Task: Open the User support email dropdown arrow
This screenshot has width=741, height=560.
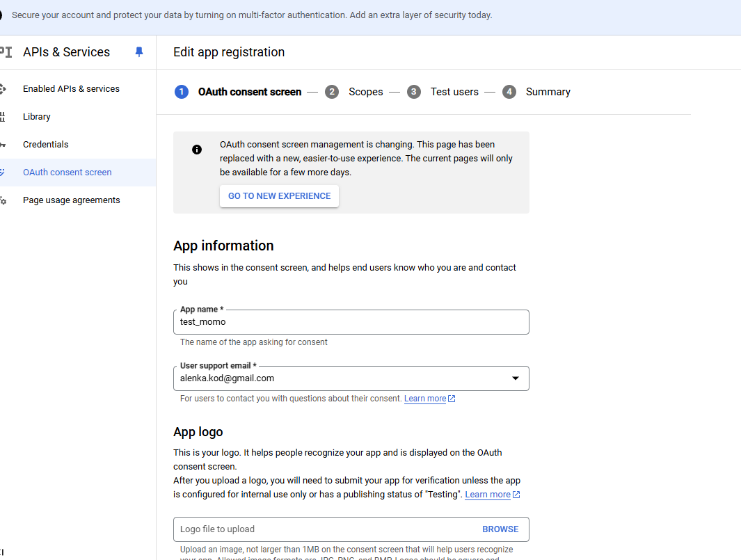Action: tap(516, 378)
